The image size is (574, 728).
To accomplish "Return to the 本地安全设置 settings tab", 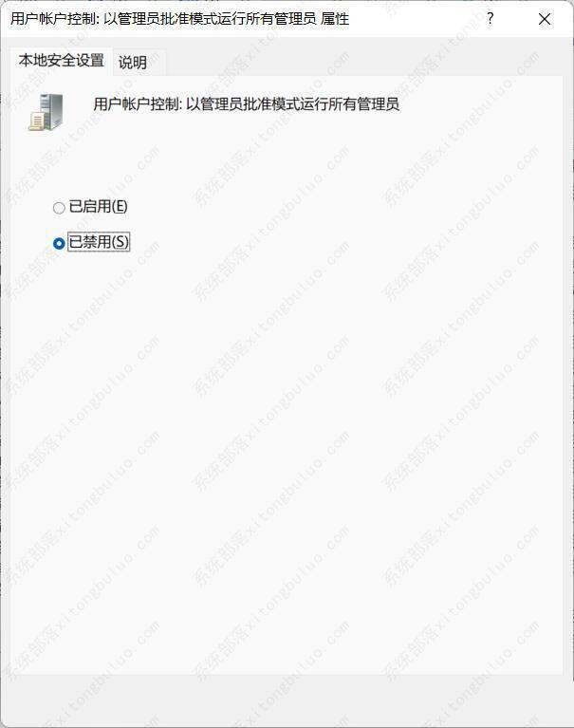I will (62, 61).
